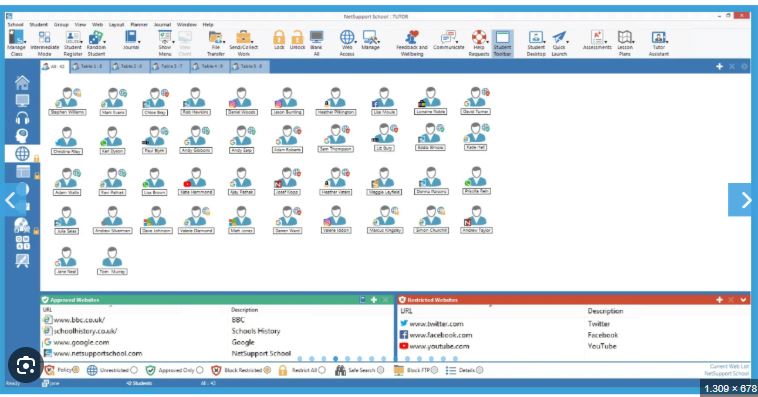This screenshot has width=758, height=397.
Task: Click the Help Requests lifebuoy icon
Action: click(479, 37)
